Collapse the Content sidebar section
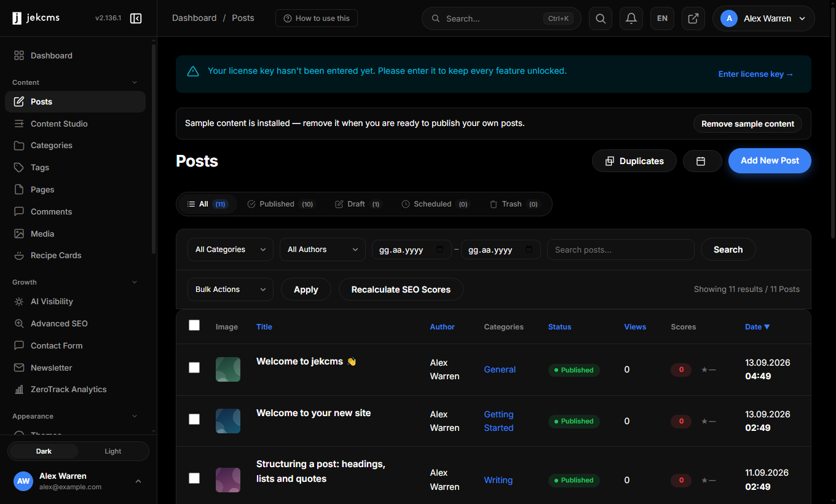 [135, 82]
